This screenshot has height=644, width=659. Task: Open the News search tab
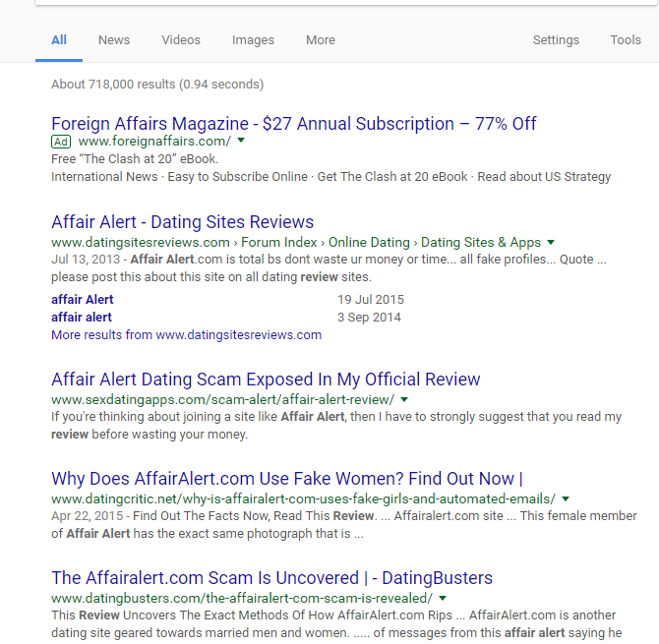click(x=114, y=40)
